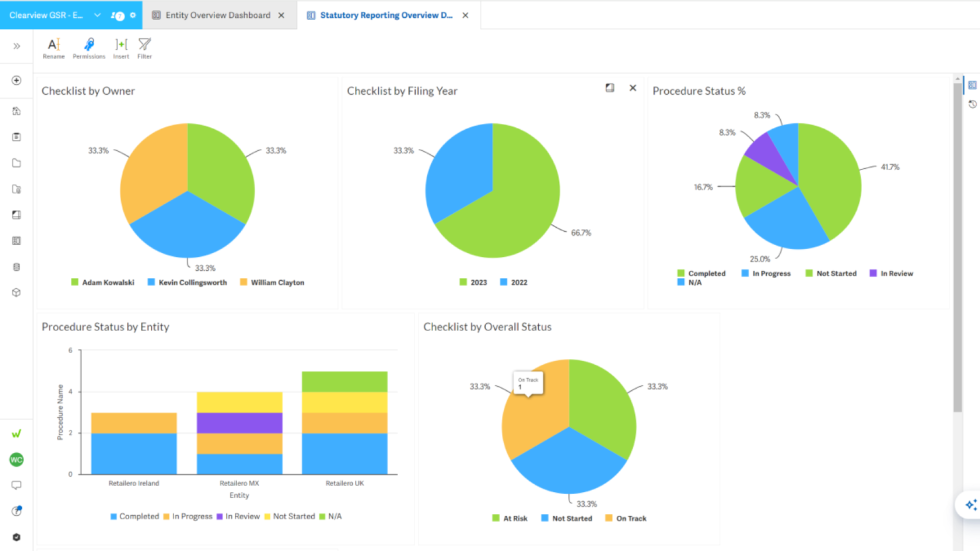Click the Checklist by Overall Status title
This screenshot has width=980, height=551.
[487, 327]
